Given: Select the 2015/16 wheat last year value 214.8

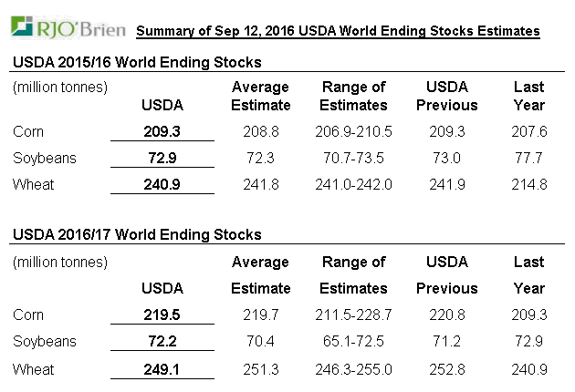Looking at the screenshot, I should pos(529,184).
